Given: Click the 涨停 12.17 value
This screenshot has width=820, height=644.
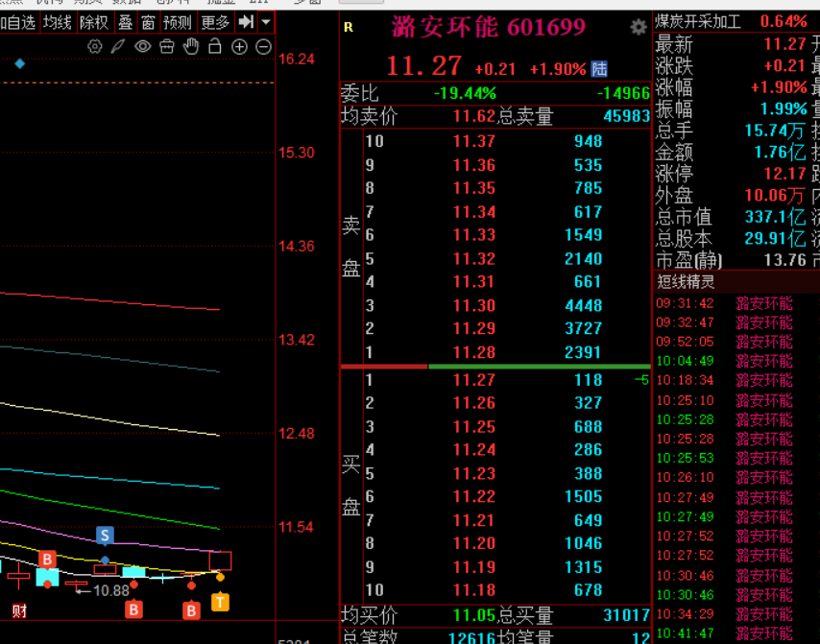Looking at the screenshot, I should pos(785,174).
